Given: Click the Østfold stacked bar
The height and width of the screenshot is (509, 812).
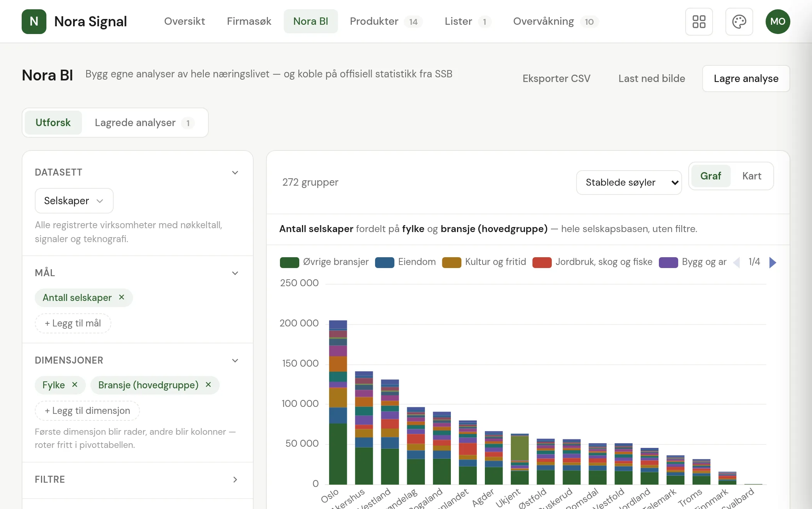Looking at the screenshot, I should [546, 461].
